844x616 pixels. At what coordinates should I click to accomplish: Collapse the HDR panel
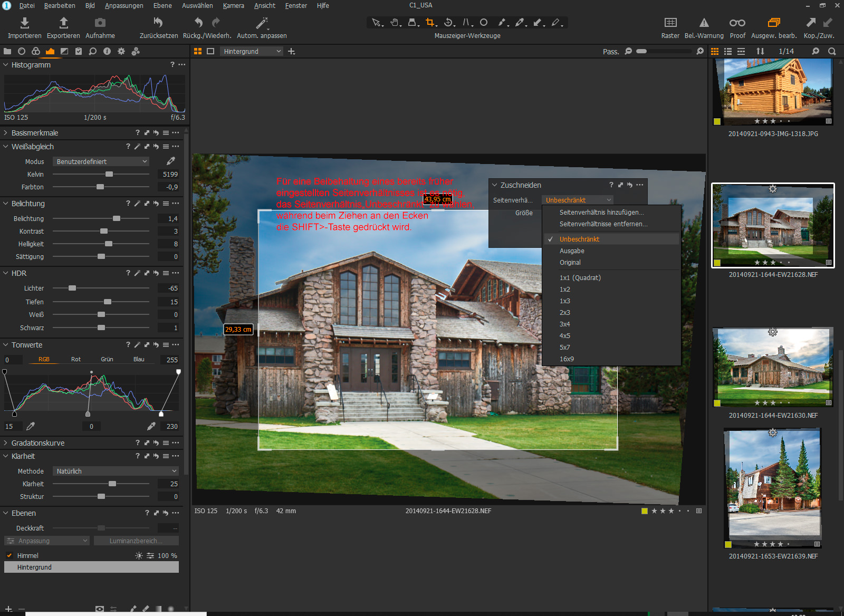tap(6, 273)
